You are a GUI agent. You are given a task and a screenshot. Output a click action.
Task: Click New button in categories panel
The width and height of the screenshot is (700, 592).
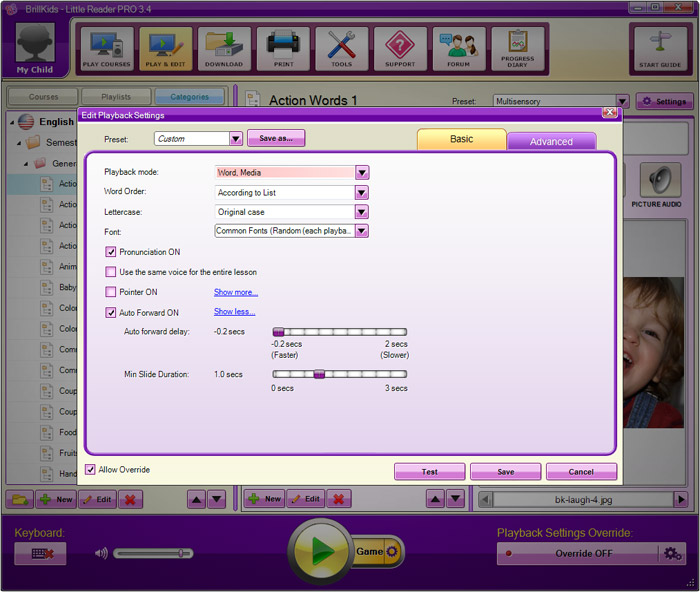point(56,499)
